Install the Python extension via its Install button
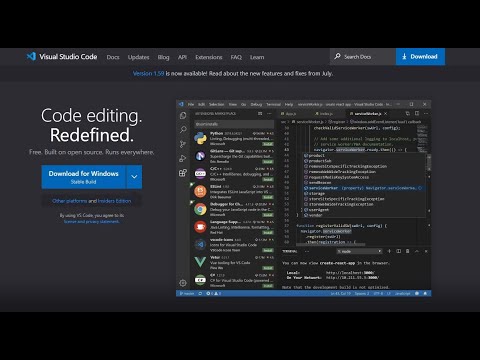This screenshot has width=480, height=360. (268, 144)
